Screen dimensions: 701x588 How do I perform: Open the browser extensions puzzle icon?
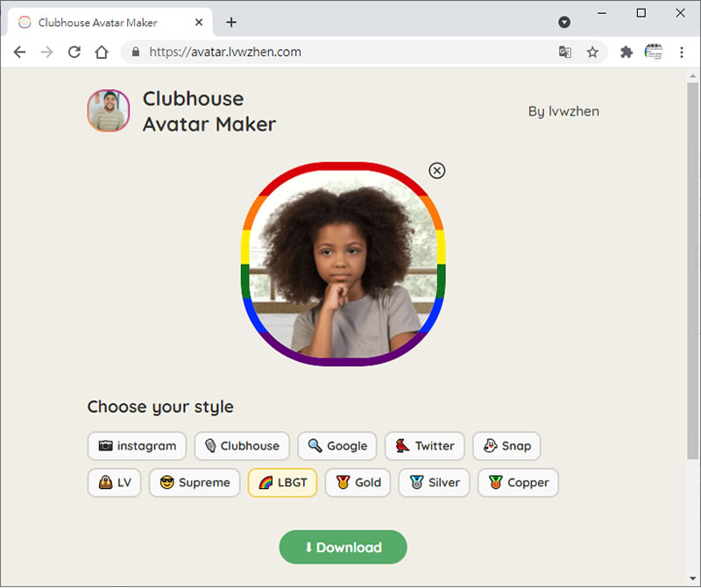(627, 53)
